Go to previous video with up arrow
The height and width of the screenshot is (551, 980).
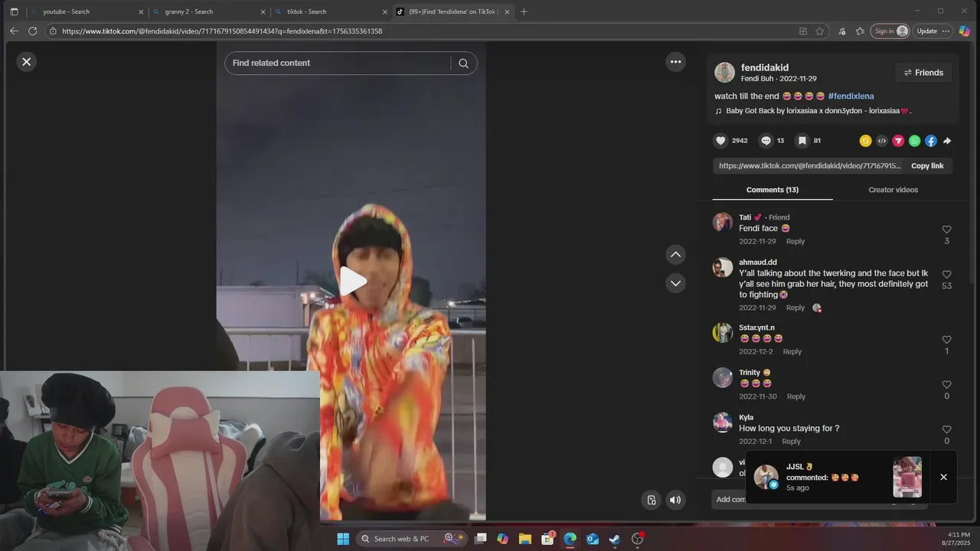(675, 254)
